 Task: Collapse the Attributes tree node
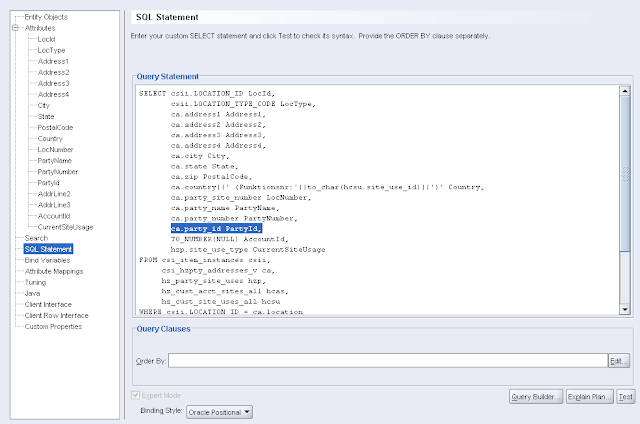pyautogui.click(x=16, y=28)
